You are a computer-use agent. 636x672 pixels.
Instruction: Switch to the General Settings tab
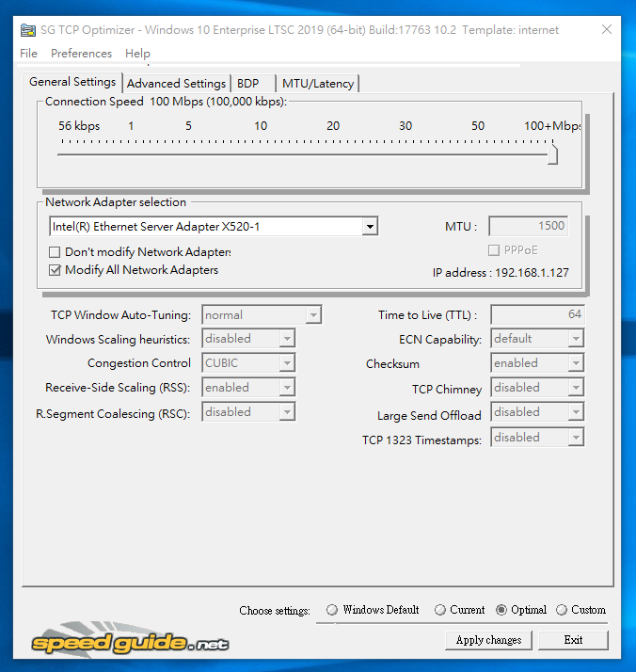72,82
